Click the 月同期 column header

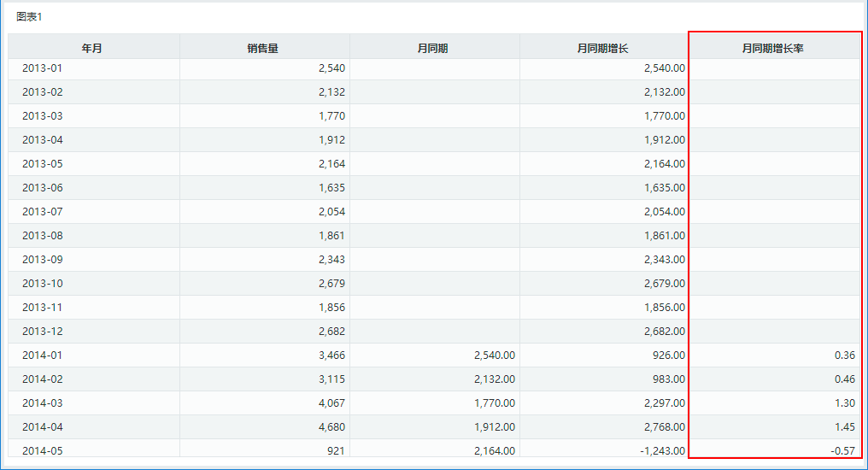click(x=432, y=48)
